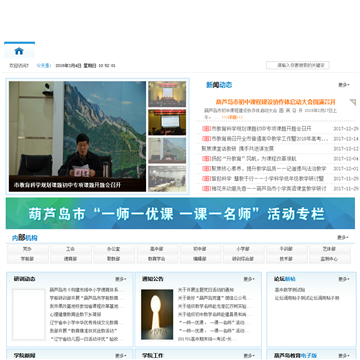This screenshot has height=360, width=360.
Task: Open forum post 高中教学测试贴
Action: (x=290, y=290)
